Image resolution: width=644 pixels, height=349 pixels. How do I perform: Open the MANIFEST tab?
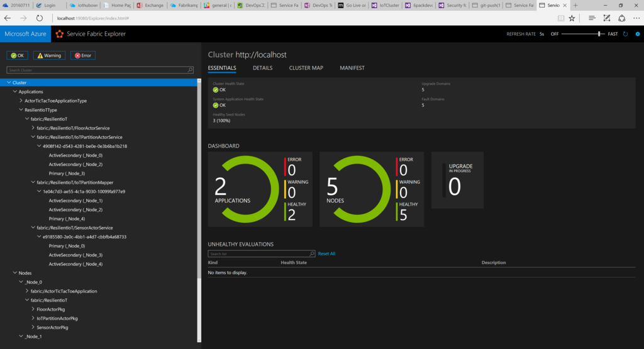point(352,68)
